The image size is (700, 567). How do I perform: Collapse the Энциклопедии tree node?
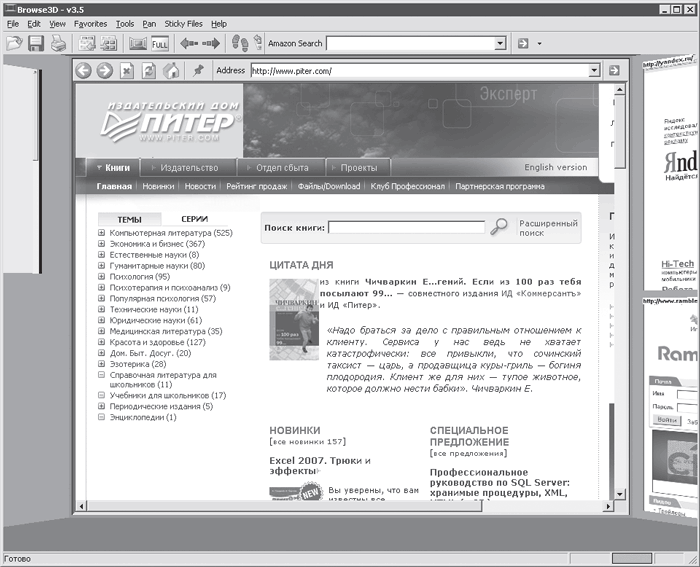click(102, 417)
